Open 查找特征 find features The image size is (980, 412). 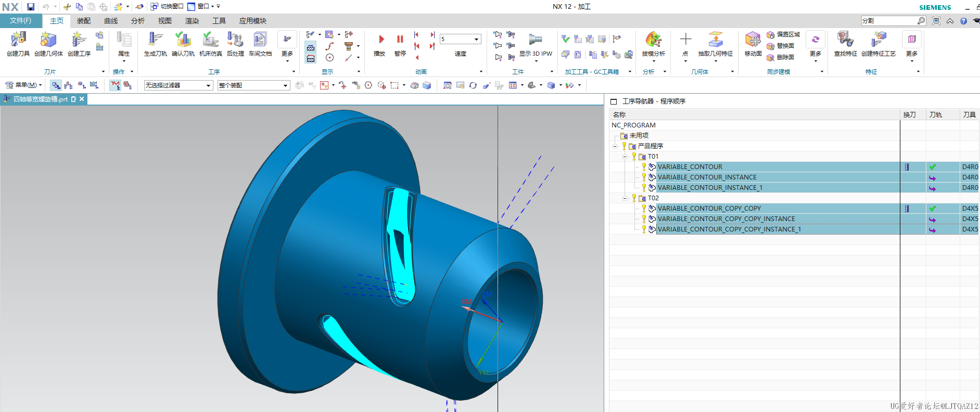pyautogui.click(x=845, y=45)
